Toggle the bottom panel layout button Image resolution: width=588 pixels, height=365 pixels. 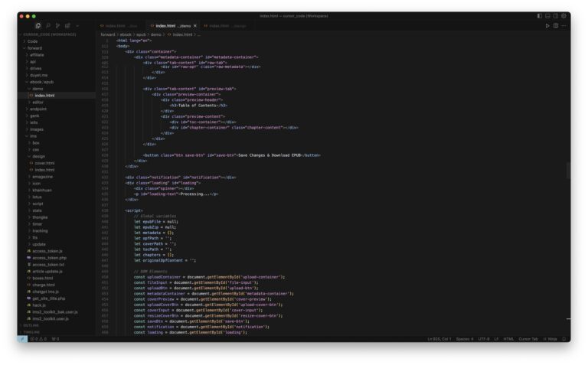pos(547,16)
